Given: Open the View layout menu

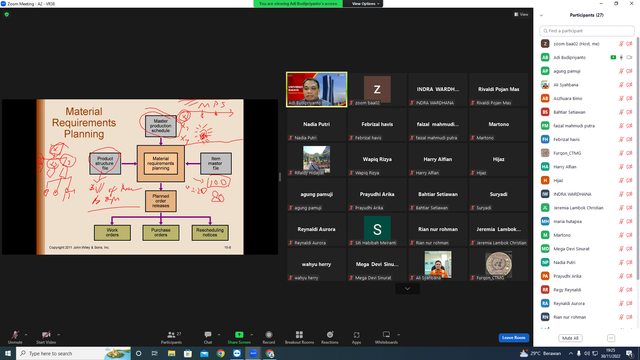Looking at the screenshot, I should coord(521,14).
